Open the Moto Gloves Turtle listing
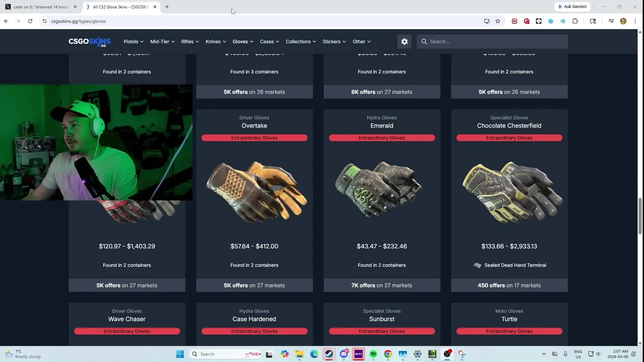This screenshot has width=644, height=362. (x=509, y=319)
